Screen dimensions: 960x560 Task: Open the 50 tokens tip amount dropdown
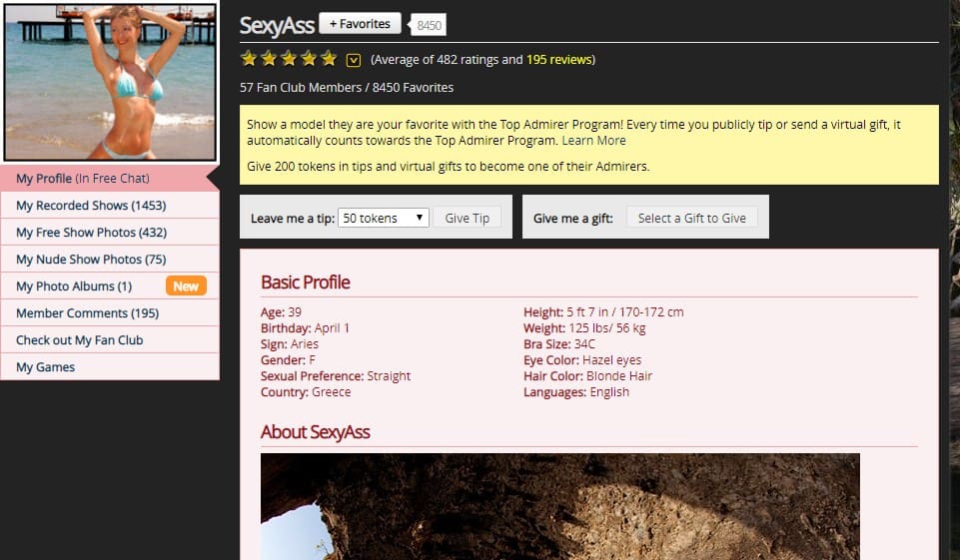(384, 218)
